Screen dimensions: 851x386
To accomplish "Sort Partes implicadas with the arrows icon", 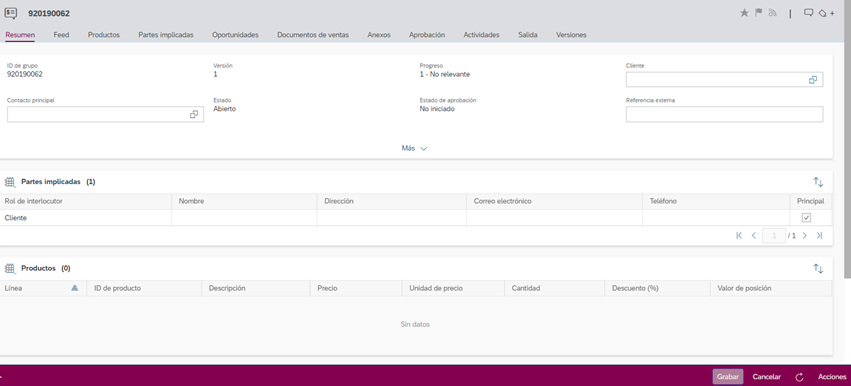I will point(818,182).
